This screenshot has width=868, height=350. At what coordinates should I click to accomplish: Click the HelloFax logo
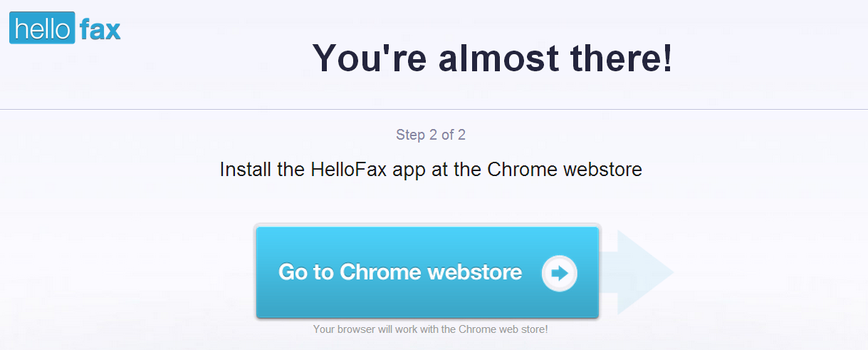pyautogui.click(x=65, y=29)
